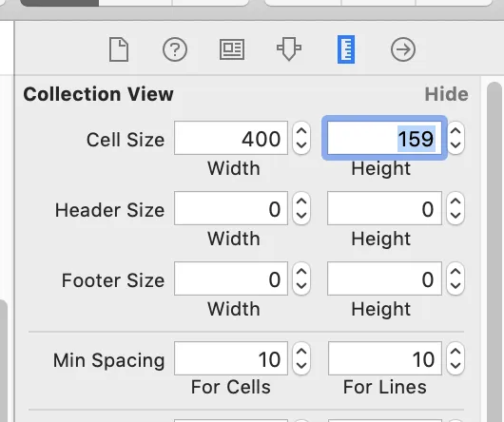Select the Size inspector ruler icon

tap(346, 49)
